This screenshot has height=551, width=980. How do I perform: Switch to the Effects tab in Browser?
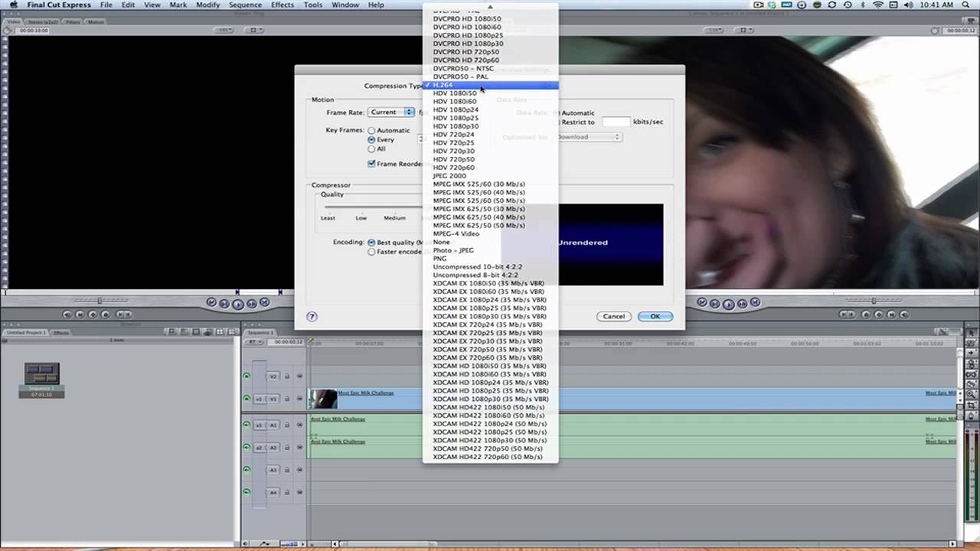click(x=61, y=333)
